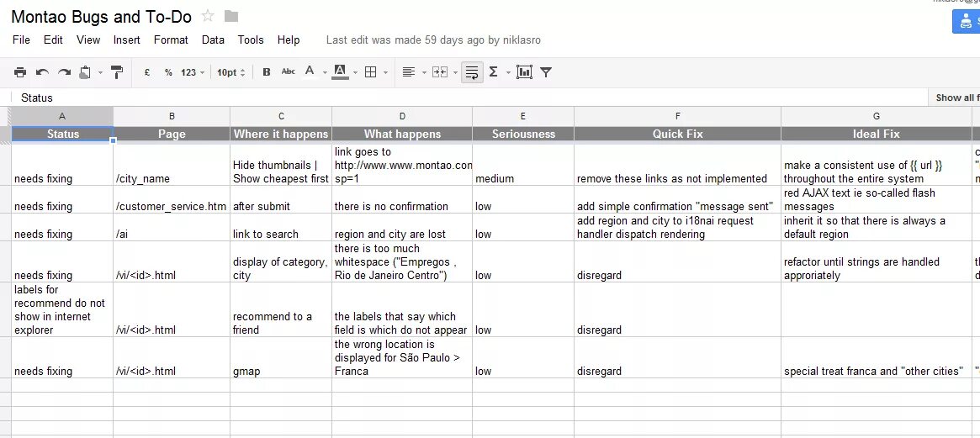The height and width of the screenshot is (438, 980).
Task: Click the Quick Fix header cell
Action: 677,134
